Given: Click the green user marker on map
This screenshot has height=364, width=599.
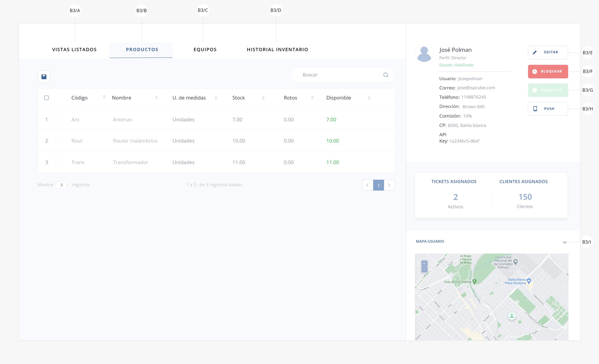Looking at the screenshot, I should (x=512, y=316).
